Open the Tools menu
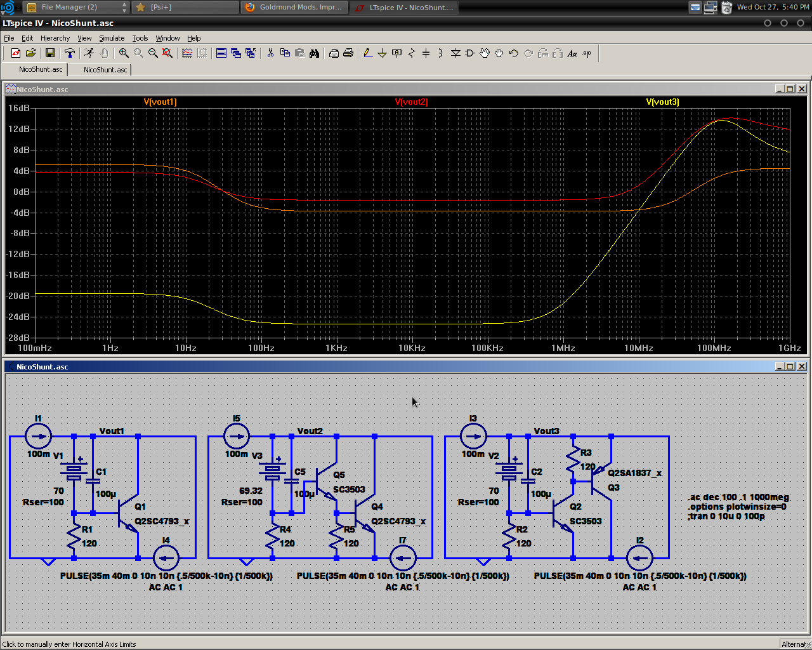Screen dimensions: 812x650 140,38
